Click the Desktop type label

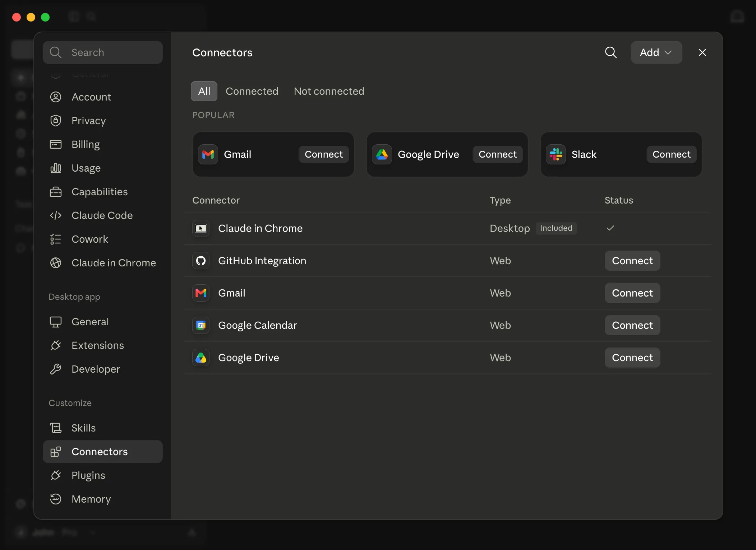[510, 228]
